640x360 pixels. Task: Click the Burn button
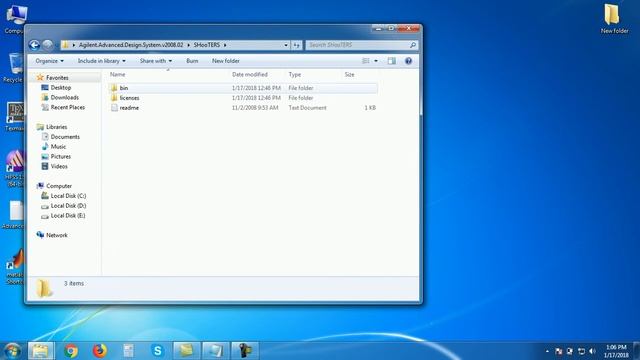[x=192, y=61]
